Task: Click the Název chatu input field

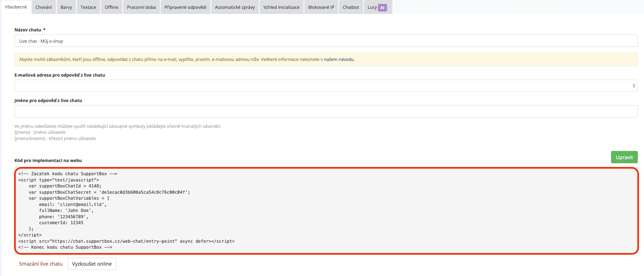Action: (x=326, y=41)
